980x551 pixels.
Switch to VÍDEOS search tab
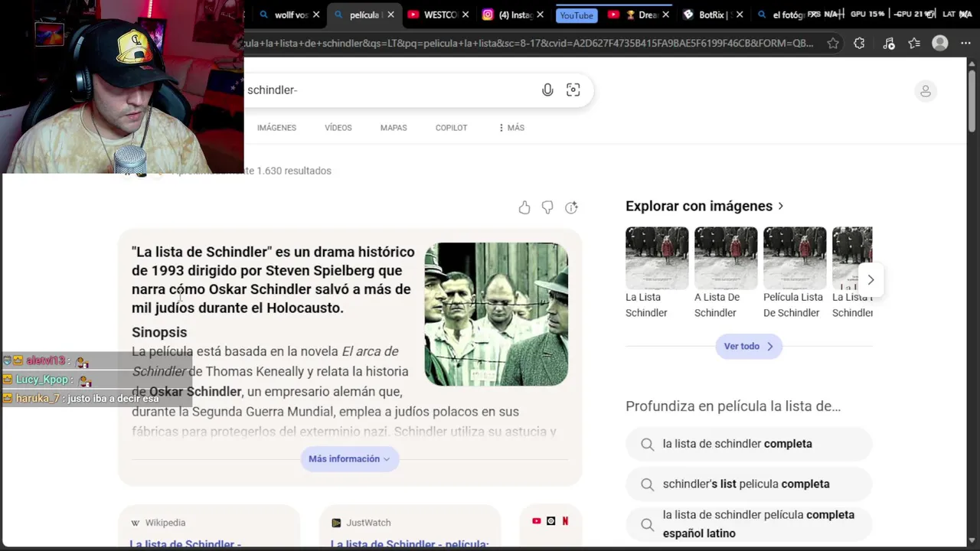tap(338, 128)
